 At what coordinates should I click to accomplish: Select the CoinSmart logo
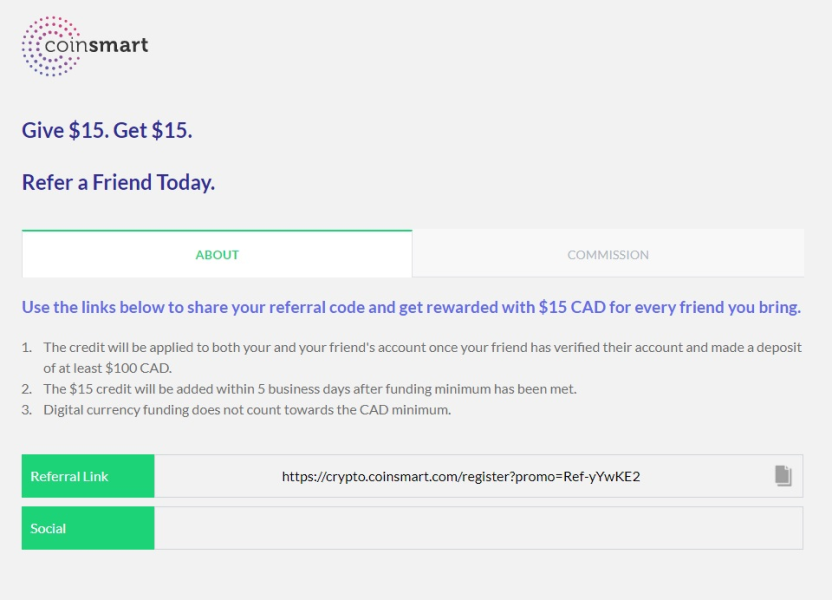click(83, 45)
